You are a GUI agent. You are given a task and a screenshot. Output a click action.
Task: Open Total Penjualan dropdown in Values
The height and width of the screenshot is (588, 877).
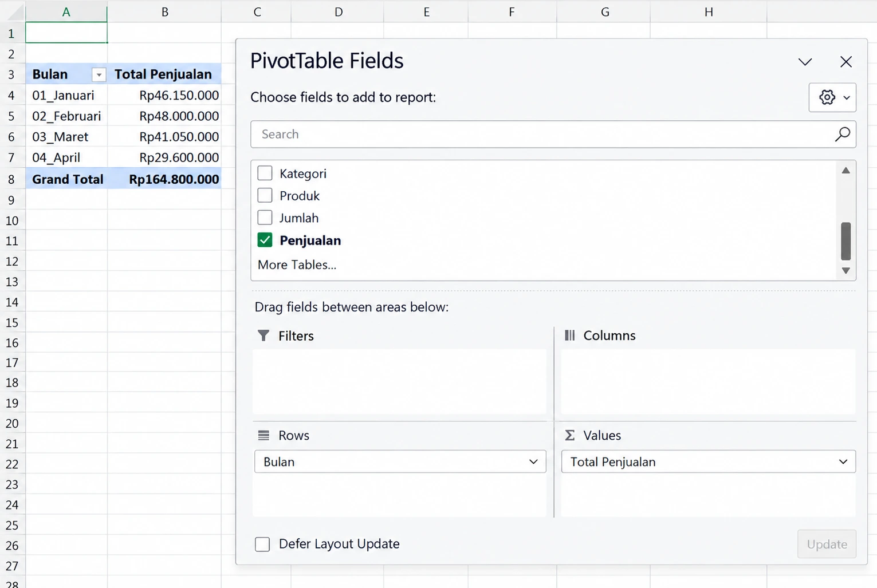click(x=843, y=461)
